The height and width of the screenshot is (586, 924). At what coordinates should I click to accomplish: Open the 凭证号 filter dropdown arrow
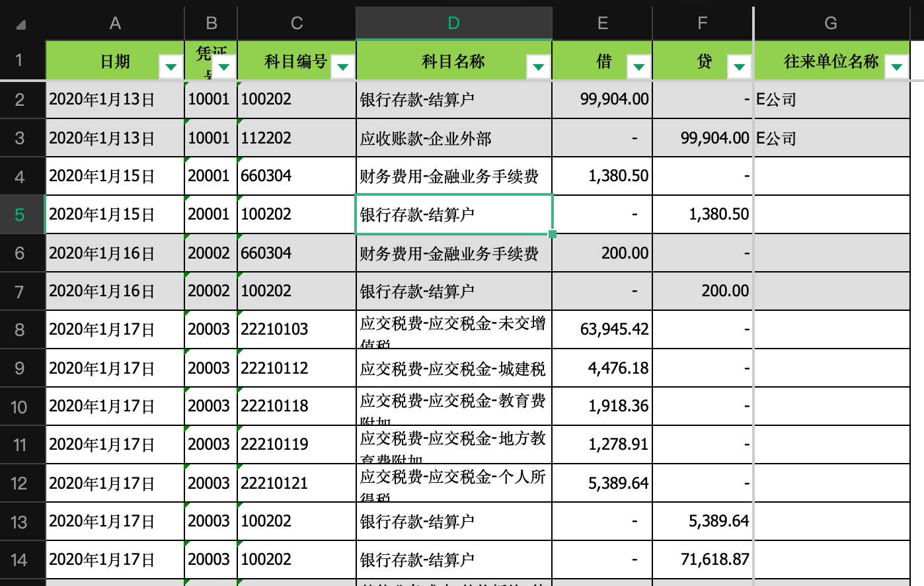pyautogui.click(x=224, y=67)
